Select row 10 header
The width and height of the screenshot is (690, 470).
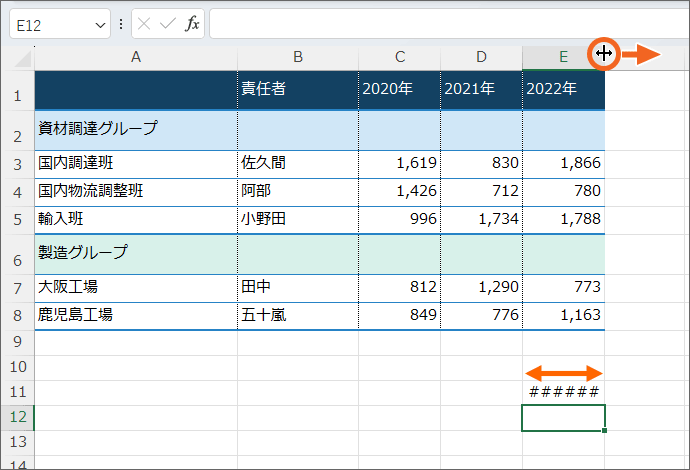pyautogui.click(x=18, y=367)
